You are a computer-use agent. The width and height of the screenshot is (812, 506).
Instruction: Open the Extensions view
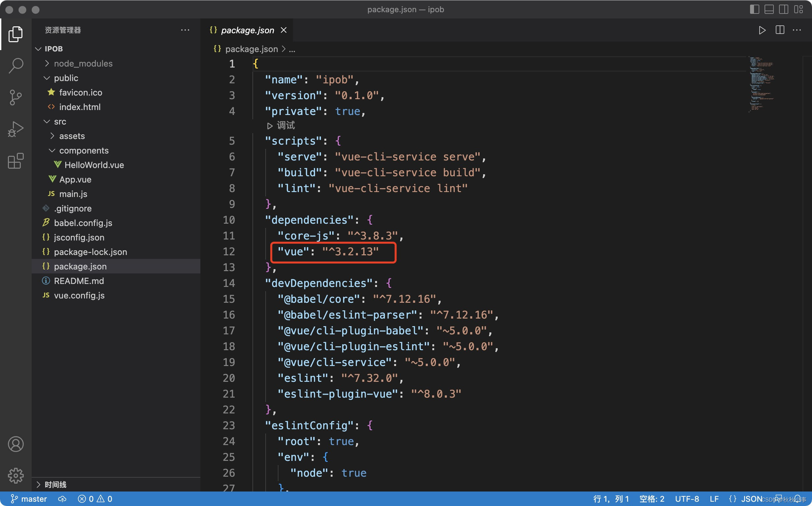pyautogui.click(x=16, y=161)
